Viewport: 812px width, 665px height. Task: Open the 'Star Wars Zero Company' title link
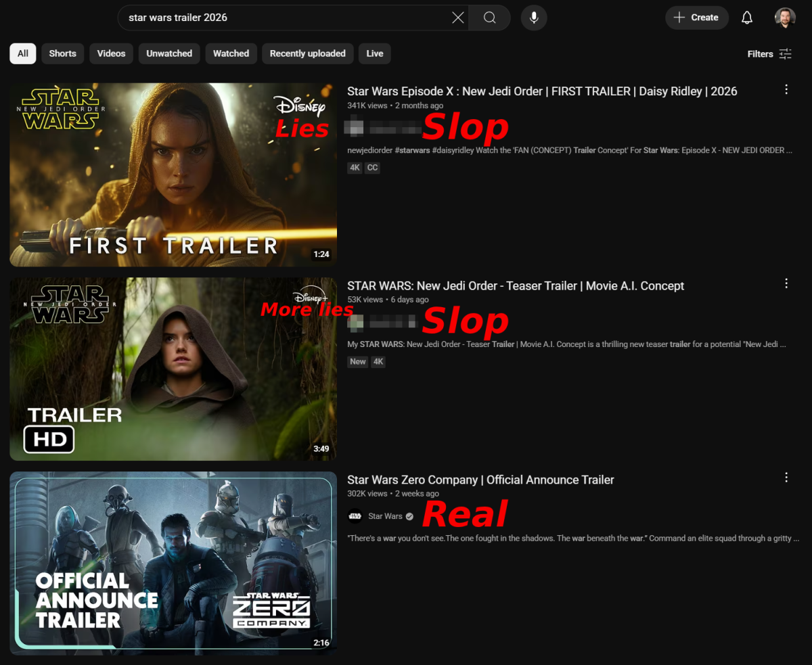(x=480, y=480)
